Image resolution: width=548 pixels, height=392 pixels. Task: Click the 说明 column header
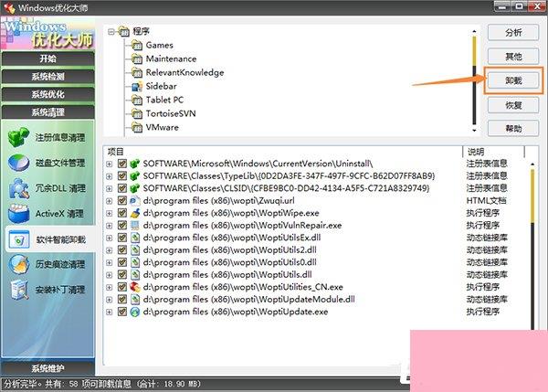[x=494, y=152]
